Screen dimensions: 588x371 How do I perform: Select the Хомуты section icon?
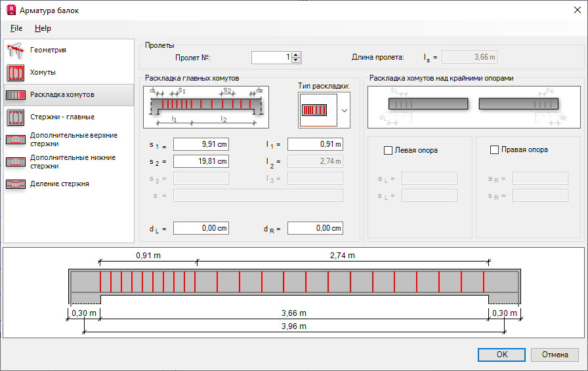point(15,73)
